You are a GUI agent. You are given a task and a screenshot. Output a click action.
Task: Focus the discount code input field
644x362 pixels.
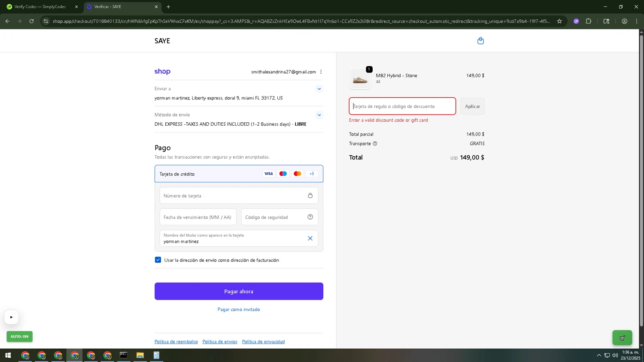coord(402,106)
